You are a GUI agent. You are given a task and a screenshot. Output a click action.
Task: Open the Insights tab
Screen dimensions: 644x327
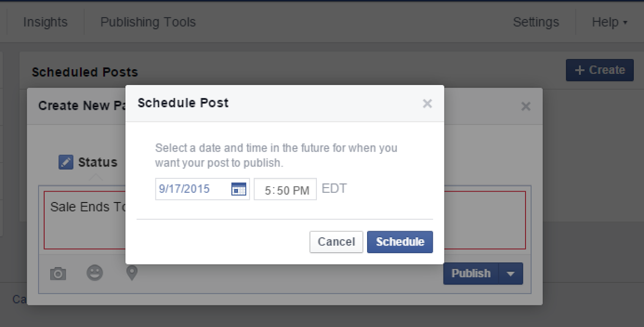[45, 22]
